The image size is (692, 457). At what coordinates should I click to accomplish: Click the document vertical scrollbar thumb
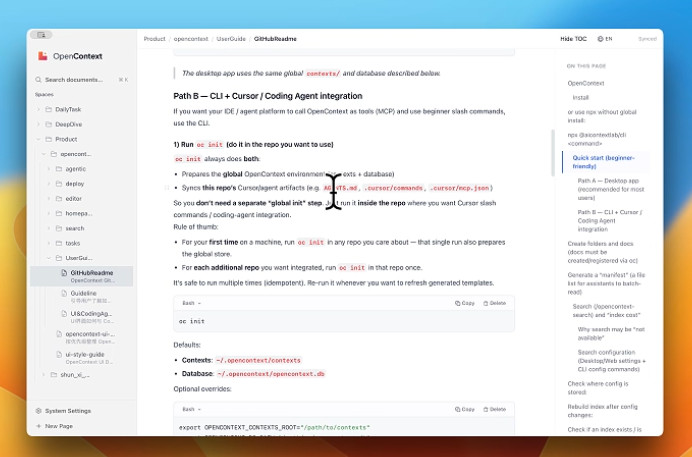point(553,153)
